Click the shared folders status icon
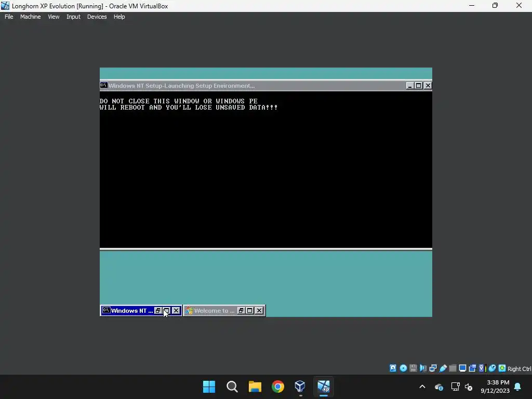 point(453,368)
